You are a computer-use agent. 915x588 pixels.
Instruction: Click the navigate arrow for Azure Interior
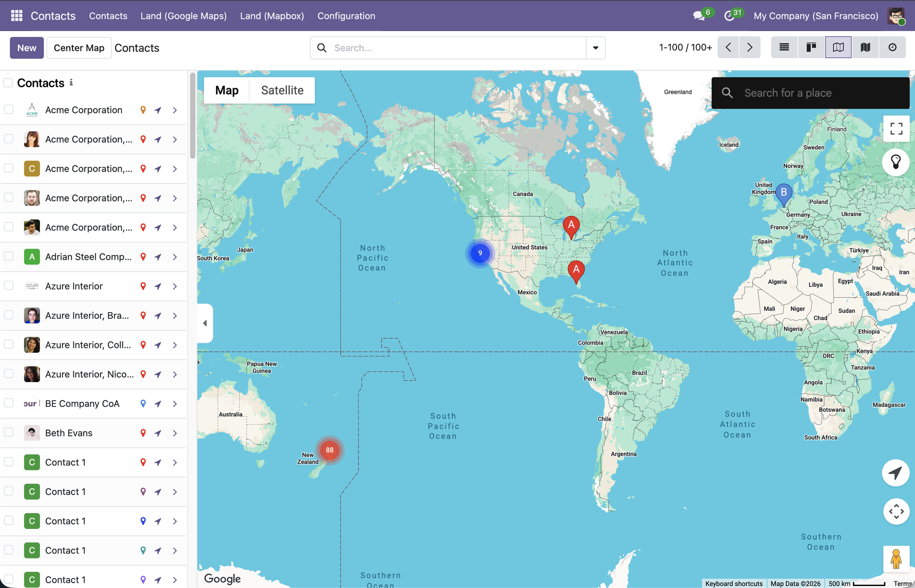point(158,286)
